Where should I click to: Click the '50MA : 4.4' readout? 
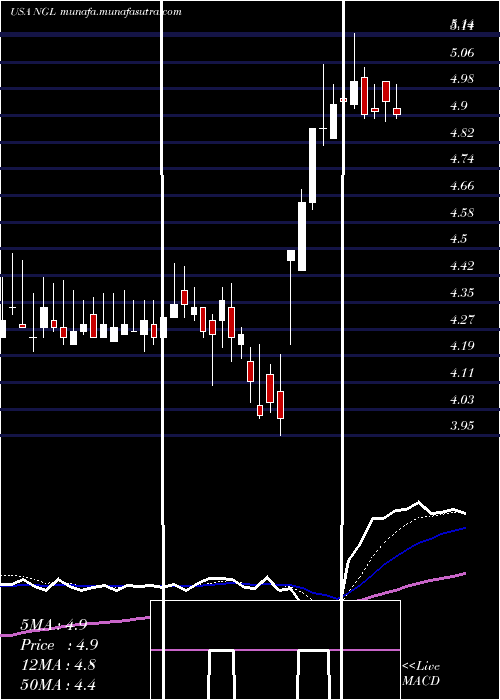(58, 684)
